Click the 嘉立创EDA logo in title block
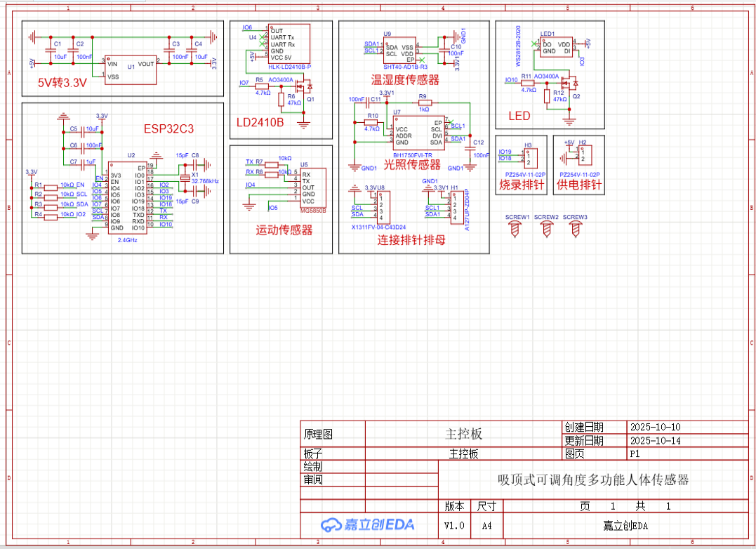Viewport: 756px width, 549px height. (368, 524)
